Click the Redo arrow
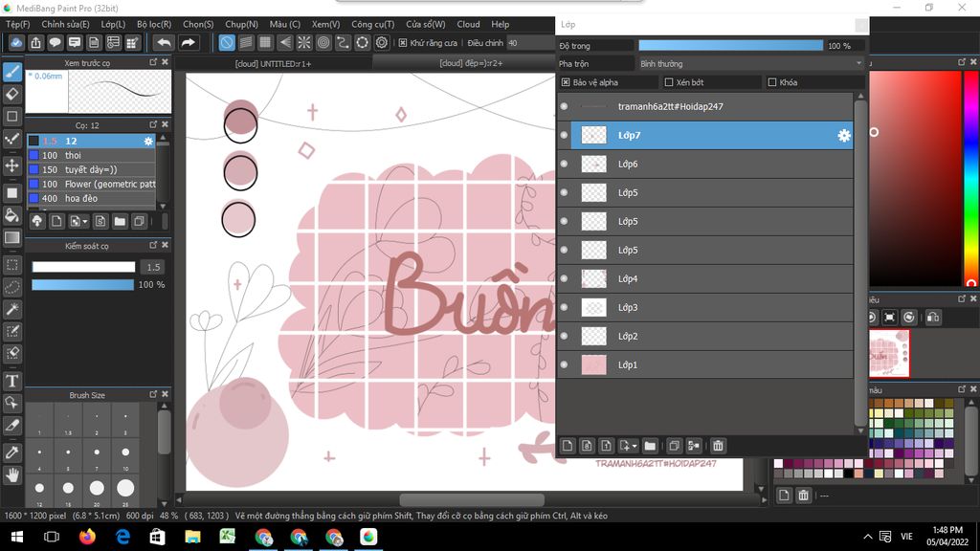The height and width of the screenshot is (551, 980). coord(188,42)
